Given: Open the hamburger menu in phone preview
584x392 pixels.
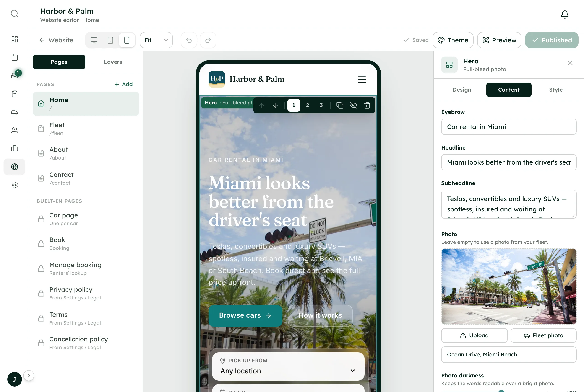Looking at the screenshot, I should [x=362, y=79].
